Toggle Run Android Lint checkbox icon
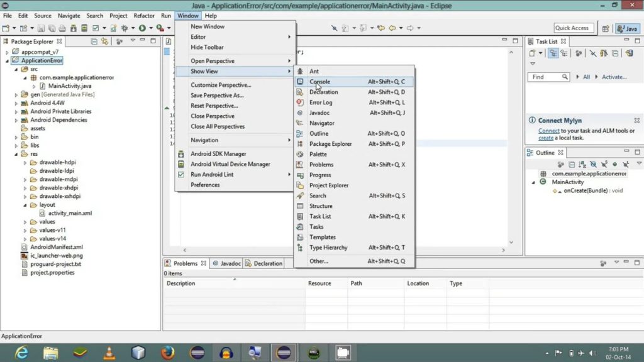 180,175
